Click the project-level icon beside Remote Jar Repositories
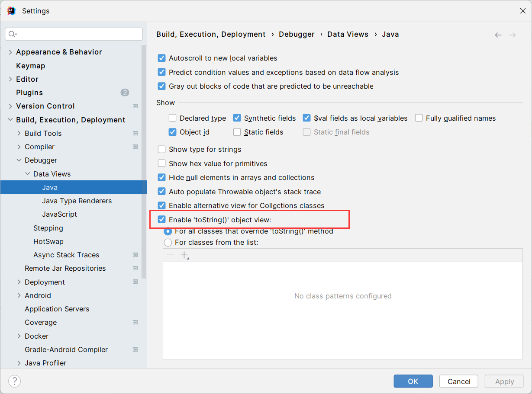The height and width of the screenshot is (394, 532). tap(135, 268)
